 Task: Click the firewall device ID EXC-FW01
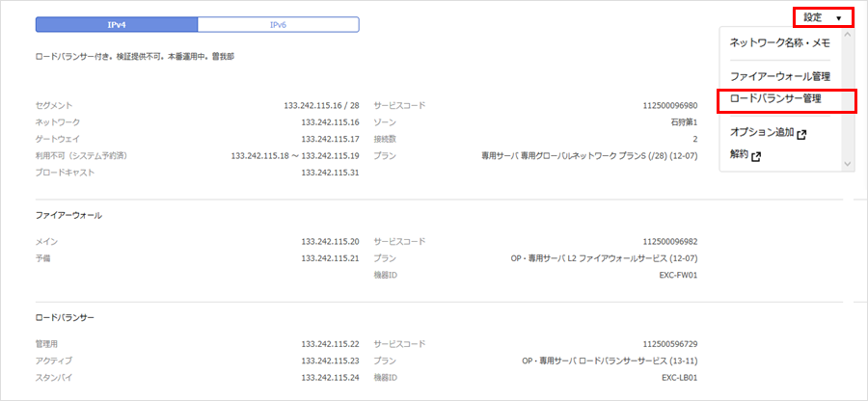[x=677, y=275]
